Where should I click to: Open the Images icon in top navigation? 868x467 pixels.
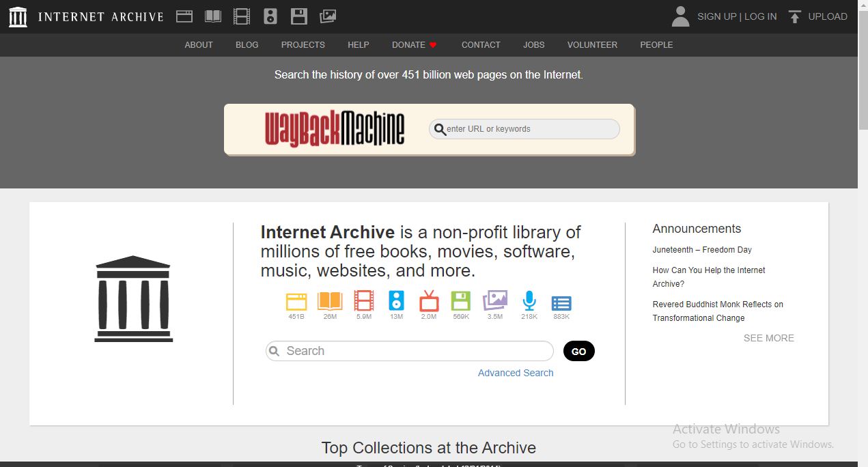click(328, 16)
